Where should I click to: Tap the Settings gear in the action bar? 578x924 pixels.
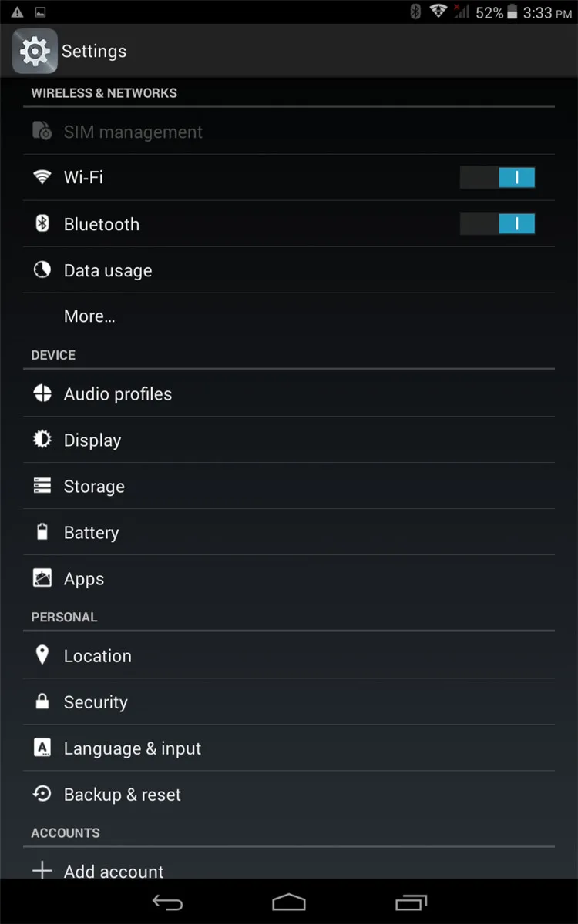[34, 51]
